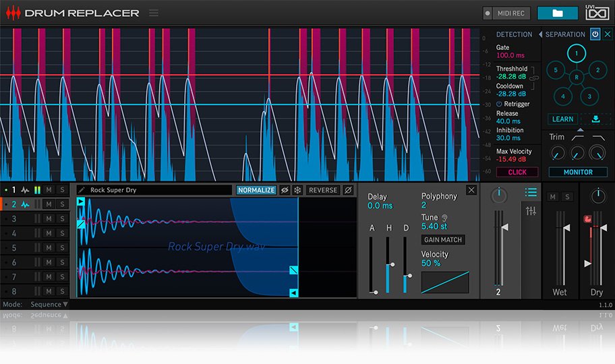
Task: Toggle Threshold/Cooldown link icon
Action: 533,78
